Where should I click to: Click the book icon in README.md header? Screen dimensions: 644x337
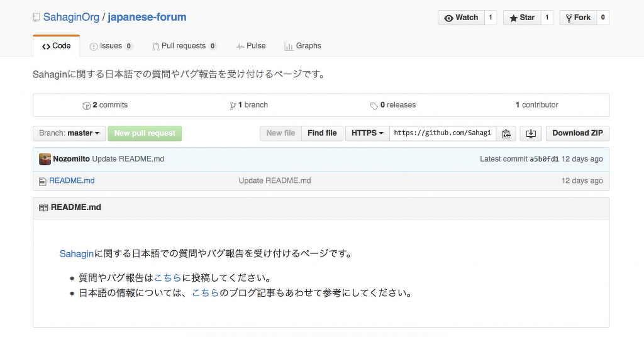coord(43,208)
